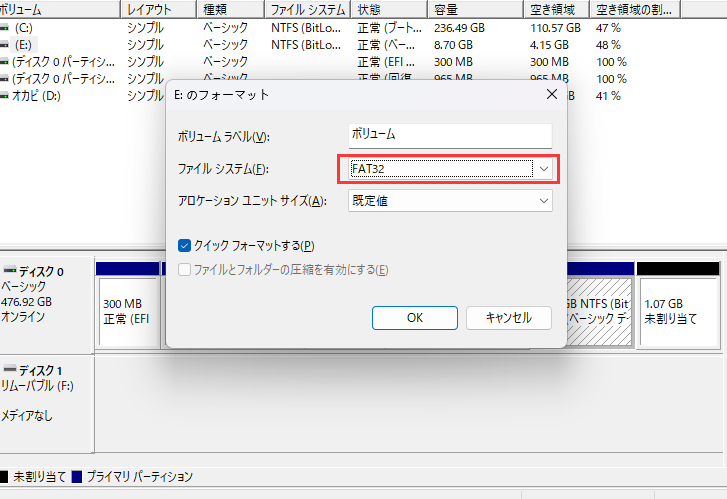Viewport: 727px width, 499px height.
Task: Select the 1.07 GB 未割り当て partition block
Action: [x=678, y=312]
